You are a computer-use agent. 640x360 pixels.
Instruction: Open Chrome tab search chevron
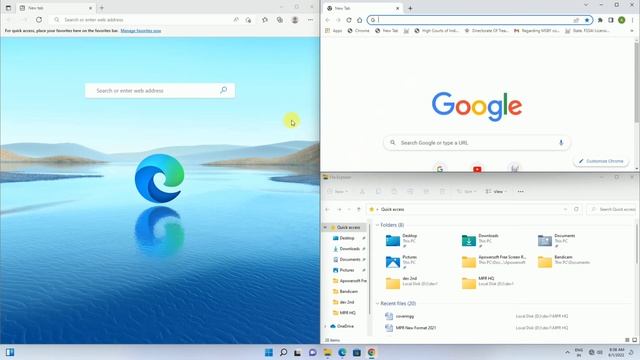point(586,5)
